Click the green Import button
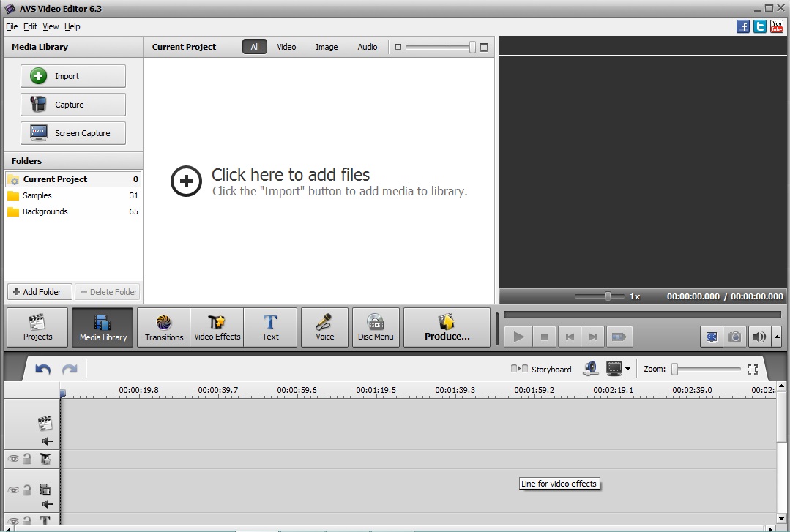Image resolution: width=790 pixels, height=532 pixels. coord(73,76)
